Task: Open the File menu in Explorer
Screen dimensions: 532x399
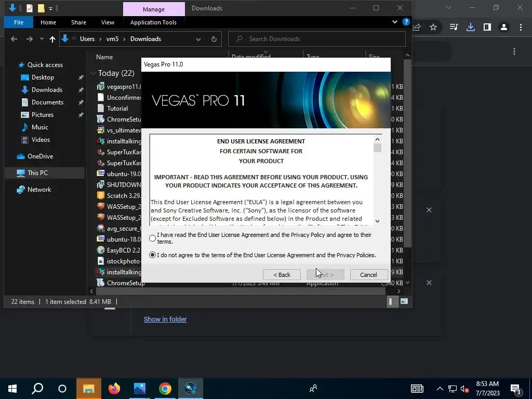Action: pos(19,22)
